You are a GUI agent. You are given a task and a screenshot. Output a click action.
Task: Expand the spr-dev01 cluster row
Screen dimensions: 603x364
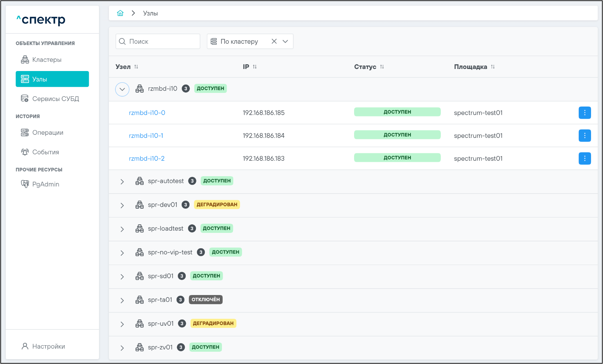(122, 206)
